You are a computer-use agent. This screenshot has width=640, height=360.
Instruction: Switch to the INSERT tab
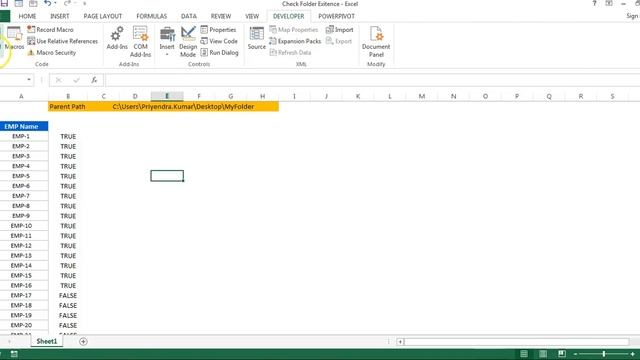tap(60, 16)
